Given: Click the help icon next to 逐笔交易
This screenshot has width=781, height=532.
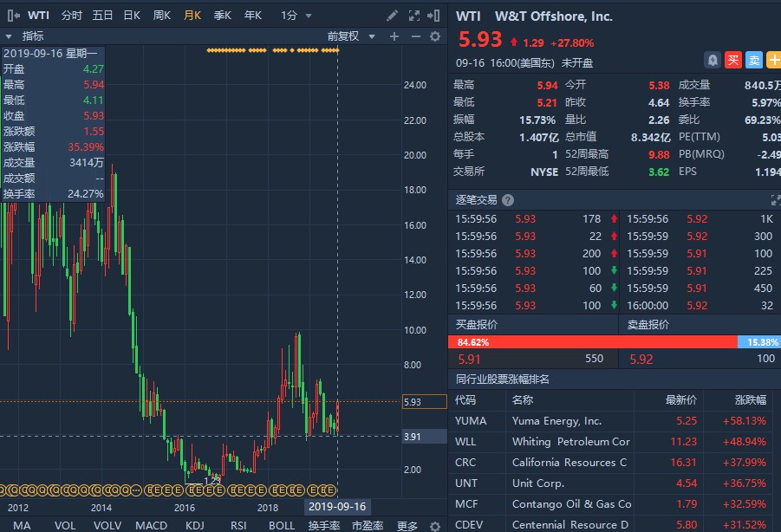Looking at the screenshot, I should (x=509, y=199).
